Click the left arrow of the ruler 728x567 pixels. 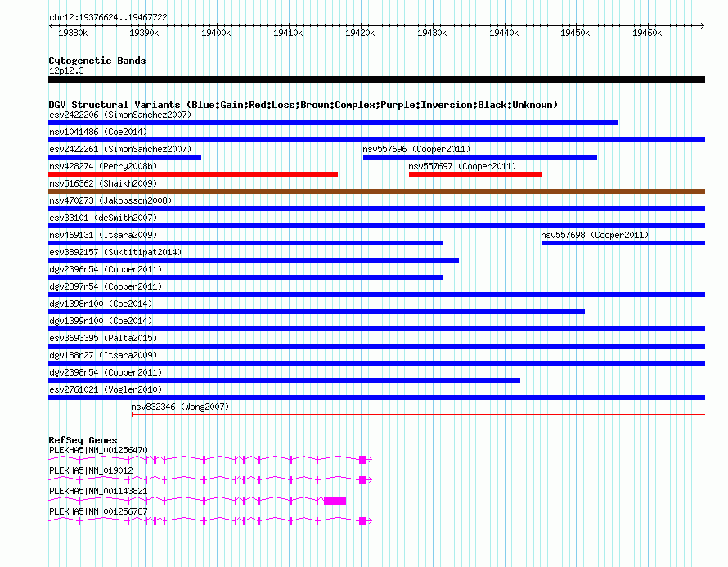51,26
